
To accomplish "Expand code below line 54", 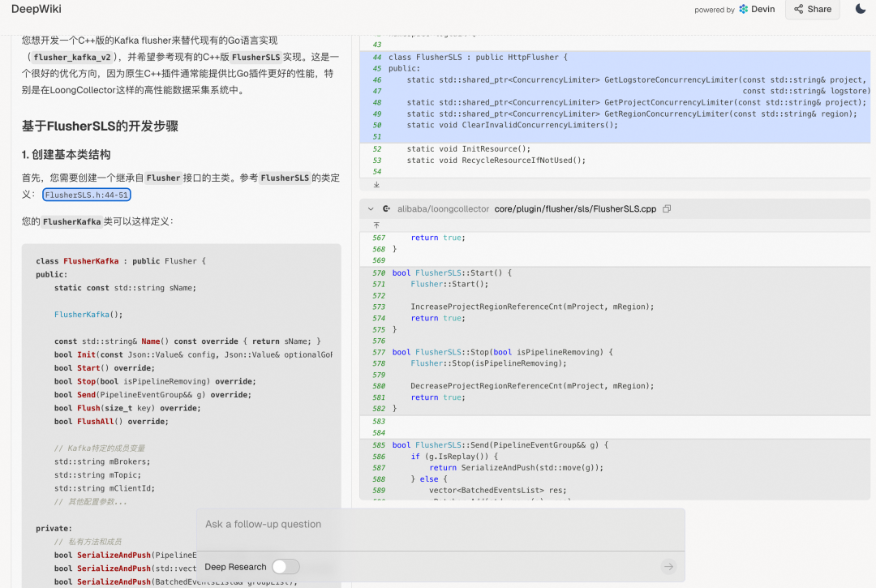I will pos(376,185).
